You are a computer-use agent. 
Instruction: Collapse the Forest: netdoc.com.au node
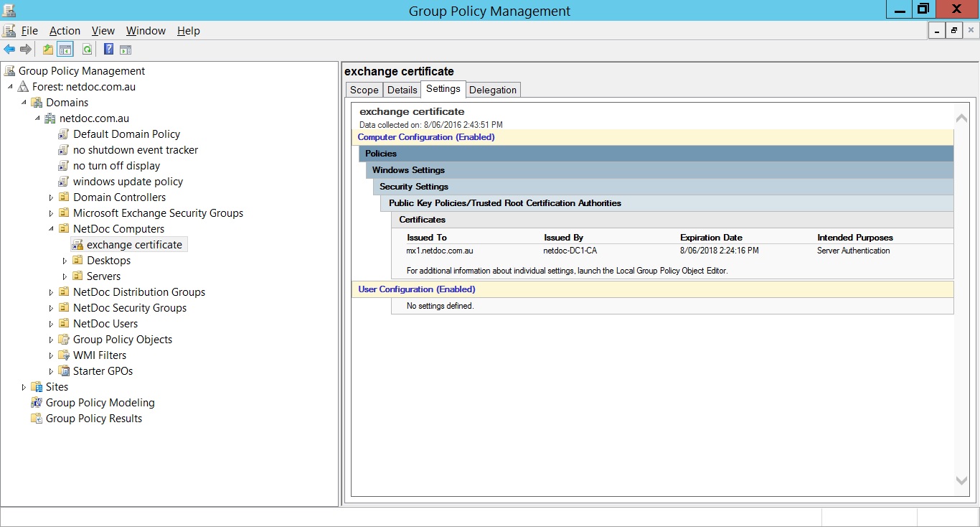tap(11, 87)
